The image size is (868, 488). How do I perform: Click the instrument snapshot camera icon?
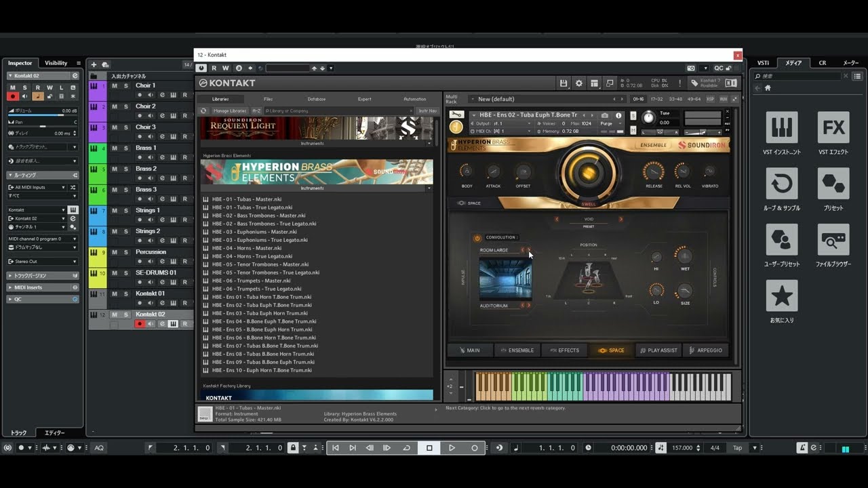tap(605, 115)
